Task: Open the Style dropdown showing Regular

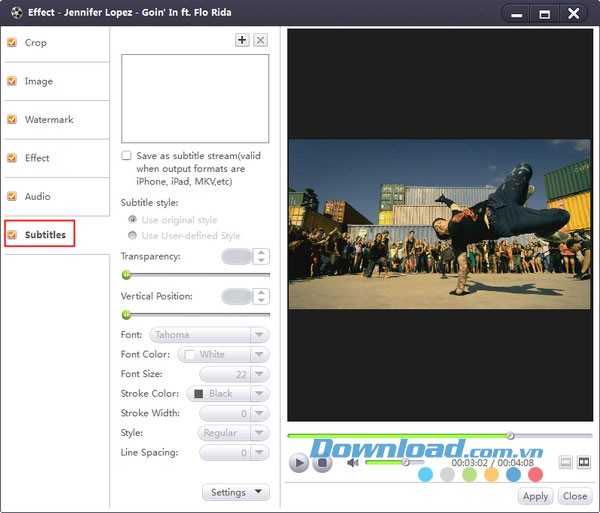Action: pyautogui.click(x=233, y=433)
